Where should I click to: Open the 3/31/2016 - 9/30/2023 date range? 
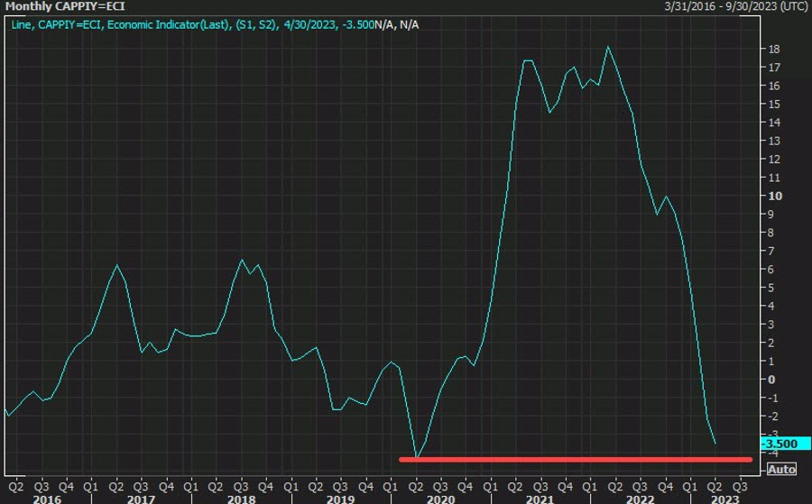[x=736, y=6]
